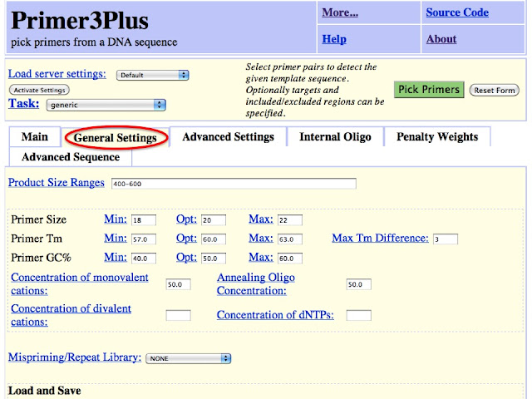Open the Help link
This screenshot has width=532, height=399.
(334, 39)
